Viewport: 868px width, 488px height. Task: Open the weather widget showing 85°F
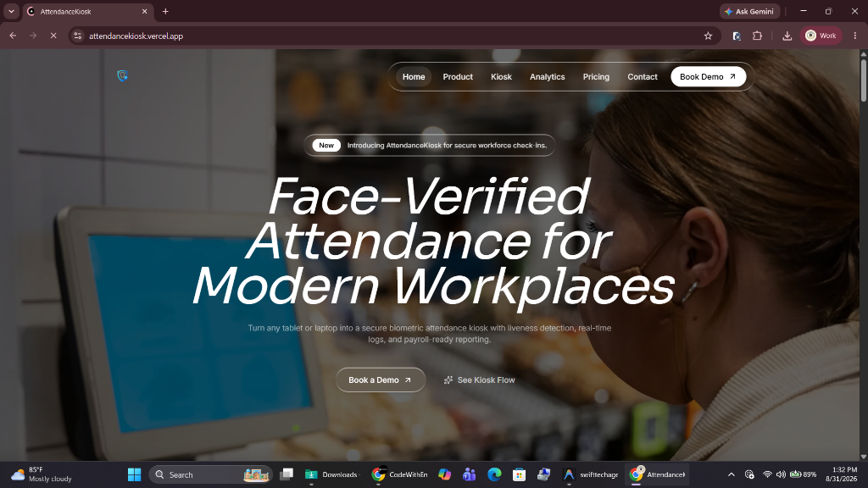point(42,474)
